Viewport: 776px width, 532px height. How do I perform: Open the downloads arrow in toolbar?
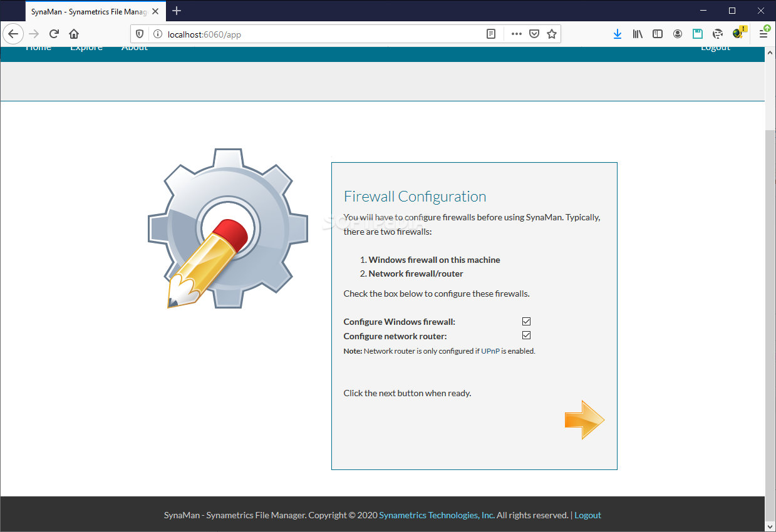618,34
